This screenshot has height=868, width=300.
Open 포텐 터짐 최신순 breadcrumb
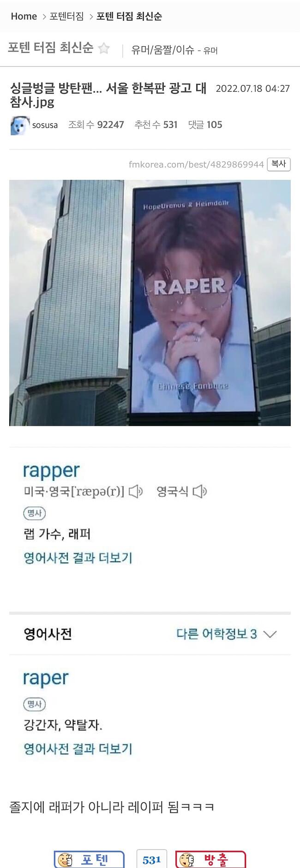tap(129, 16)
